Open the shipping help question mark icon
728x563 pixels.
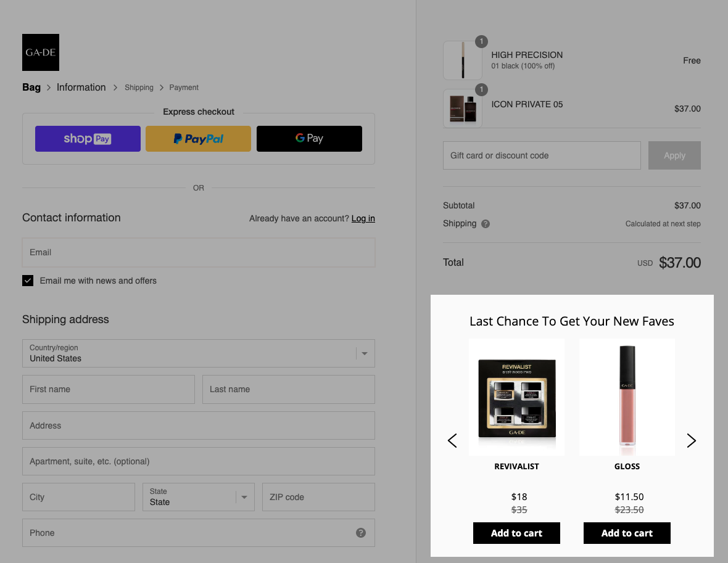[x=486, y=224]
